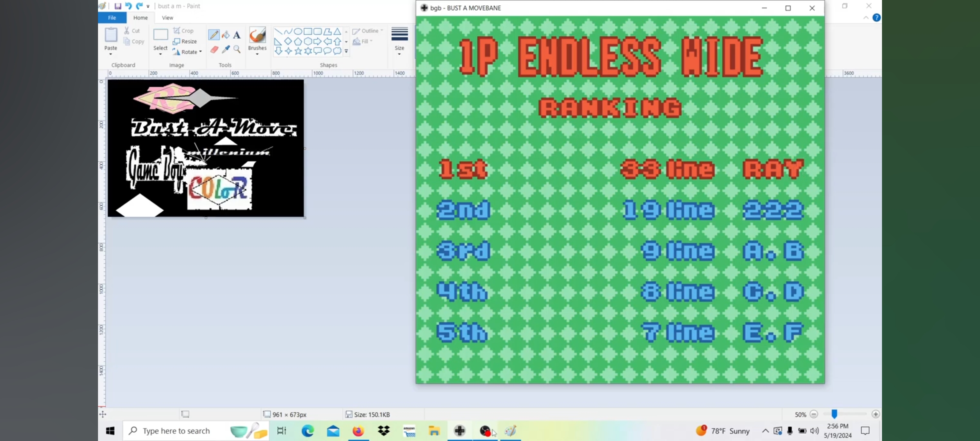Click the Undo arrow icon
The height and width of the screenshot is (441, 980).
pyautogui.click(x=128, y=6)
